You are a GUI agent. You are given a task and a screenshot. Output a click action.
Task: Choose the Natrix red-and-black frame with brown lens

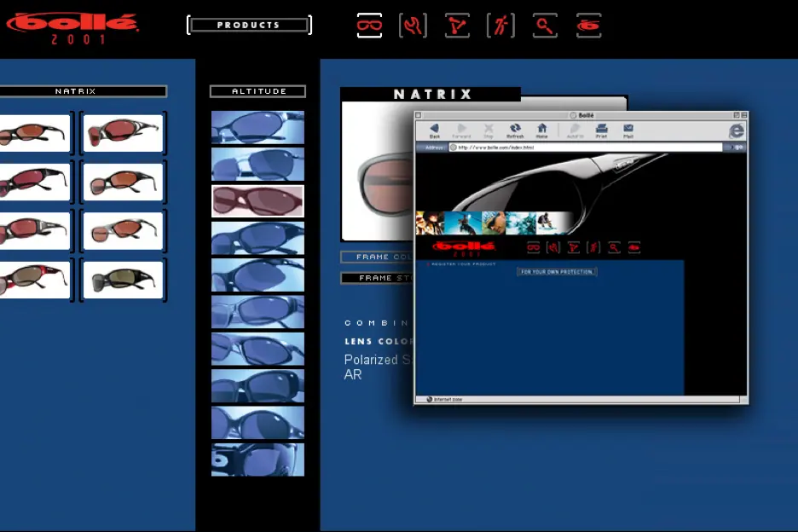click(x=34, y=280)
